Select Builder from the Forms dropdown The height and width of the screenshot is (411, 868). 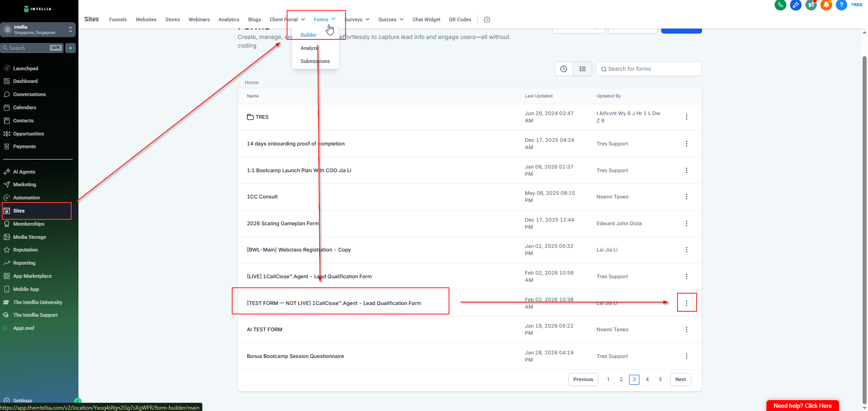pos(308,35)
